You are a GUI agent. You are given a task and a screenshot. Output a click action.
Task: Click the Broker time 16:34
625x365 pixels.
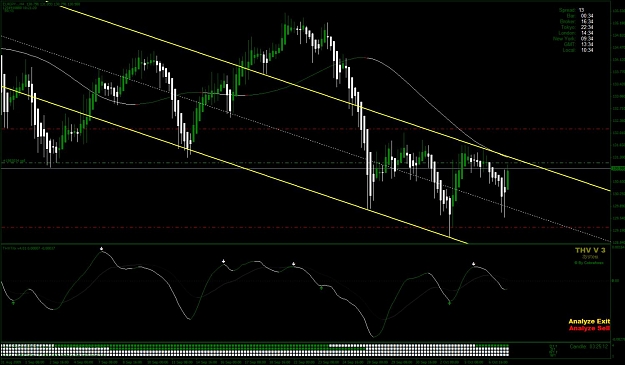[x=587, y=22]
